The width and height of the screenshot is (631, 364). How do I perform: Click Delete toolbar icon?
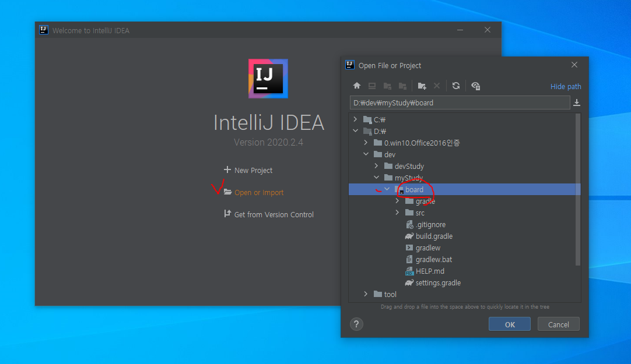pos(437,86)
